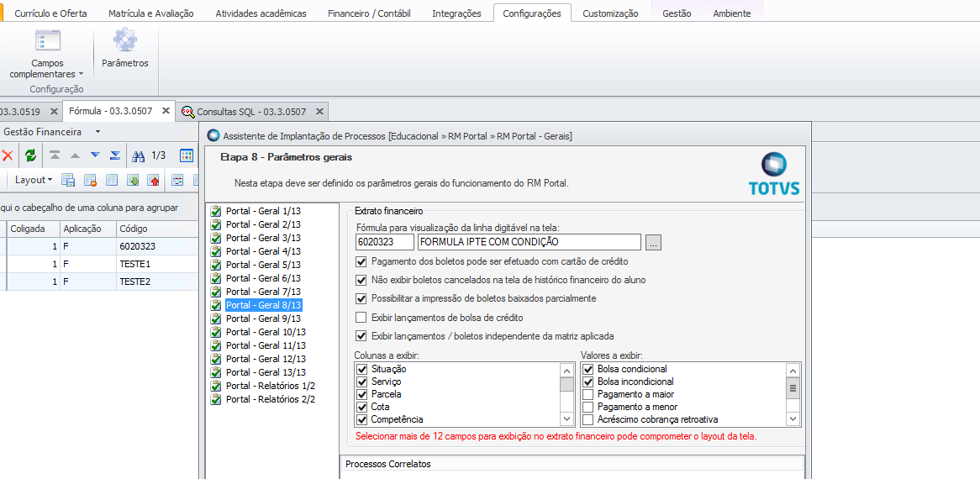Go to previous record arrow icon
The height and width of the screenshot is (479, 980).
point(75,155)
